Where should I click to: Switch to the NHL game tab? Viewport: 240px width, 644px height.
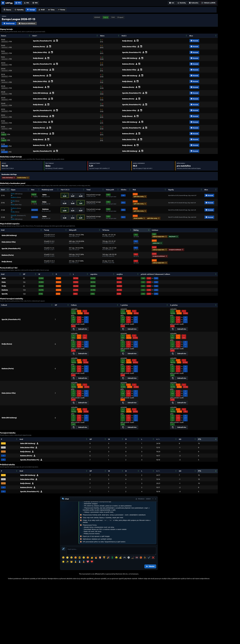tap(27, 3)
